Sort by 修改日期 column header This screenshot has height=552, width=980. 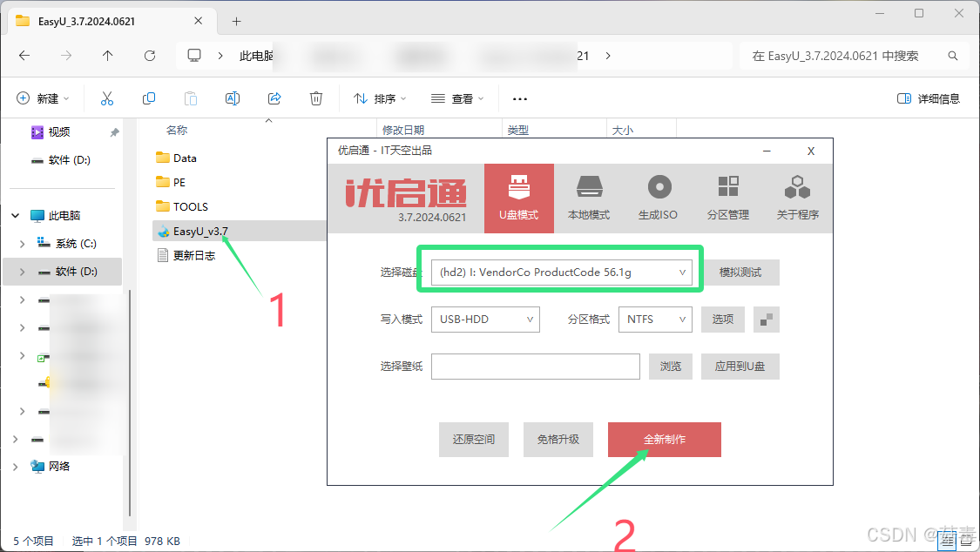(x=403, y=130)
